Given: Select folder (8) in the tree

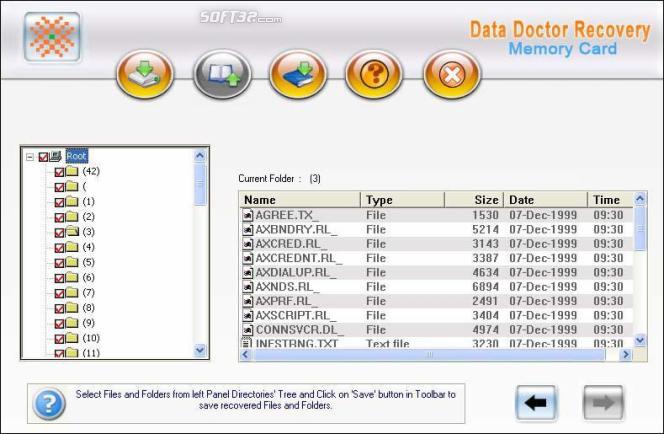Looking at the screenshot, I should (x=89, y=308).
